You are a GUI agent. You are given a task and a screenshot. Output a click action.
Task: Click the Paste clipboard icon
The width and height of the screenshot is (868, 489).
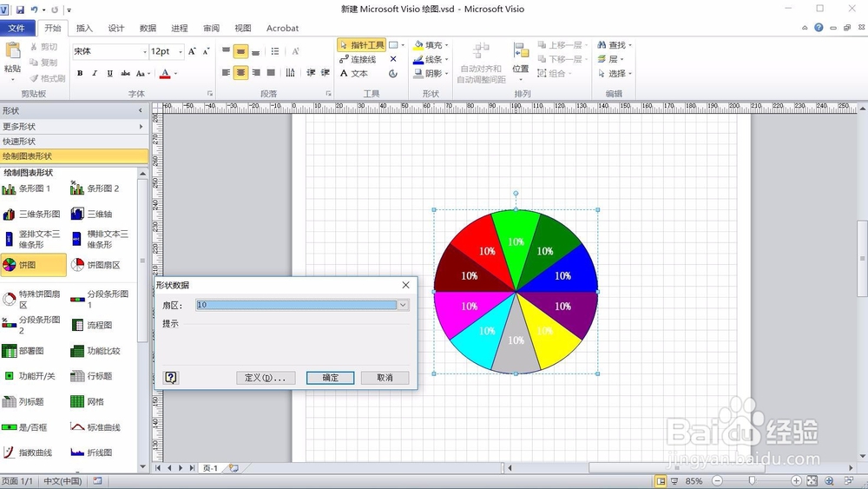(12, 51)
